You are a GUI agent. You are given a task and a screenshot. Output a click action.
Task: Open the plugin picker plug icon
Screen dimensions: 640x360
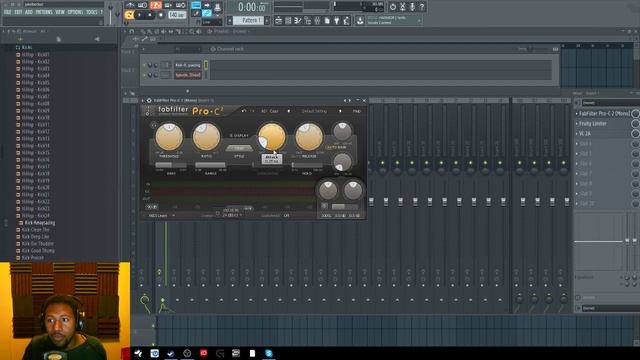click(x=337, y=20)
